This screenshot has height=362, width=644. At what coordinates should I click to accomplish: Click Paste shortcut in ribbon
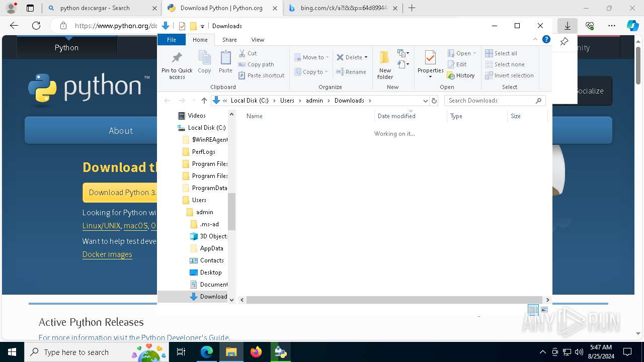pyautogui.click(x=262, y=75)
